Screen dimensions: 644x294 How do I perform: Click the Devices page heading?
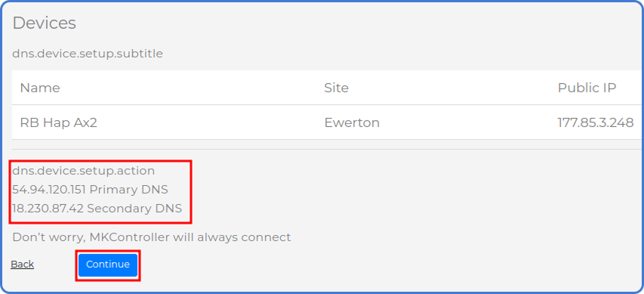(x=45, y=23)
